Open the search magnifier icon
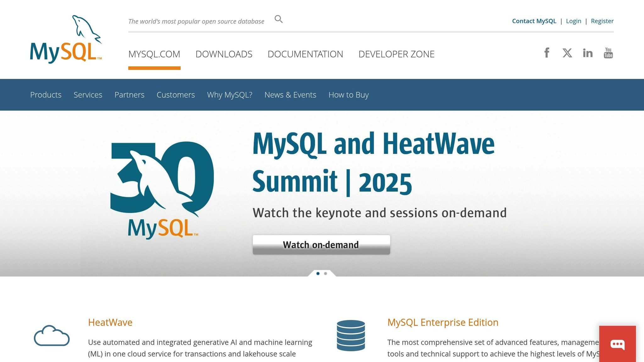The image size is (644, 362). pos(279,19)
